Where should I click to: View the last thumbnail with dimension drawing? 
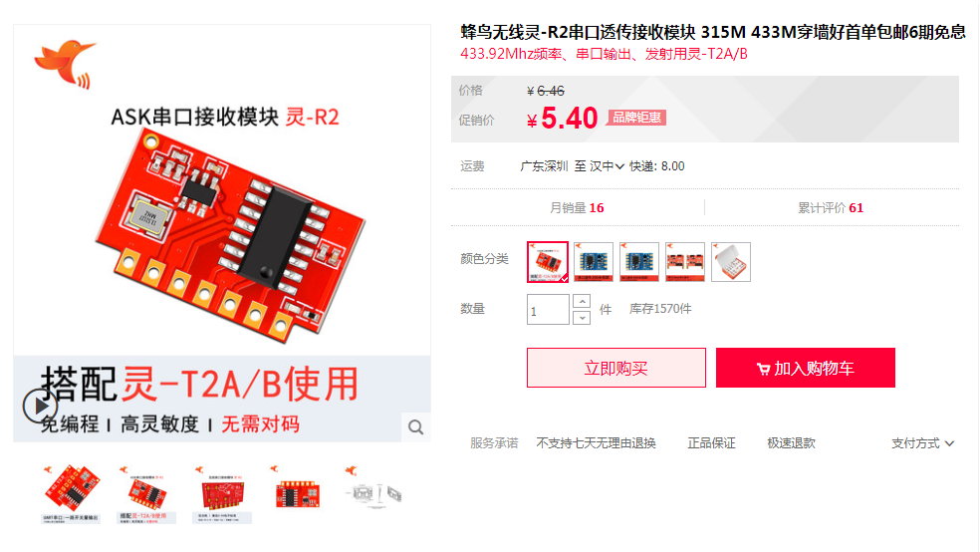[373, 494]
